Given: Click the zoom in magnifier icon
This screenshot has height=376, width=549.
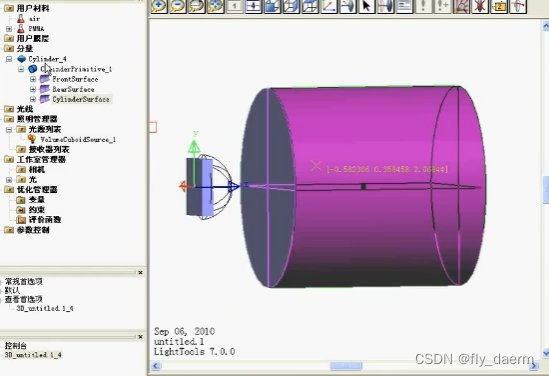Looking at the screenshot, I should point(159,6).
